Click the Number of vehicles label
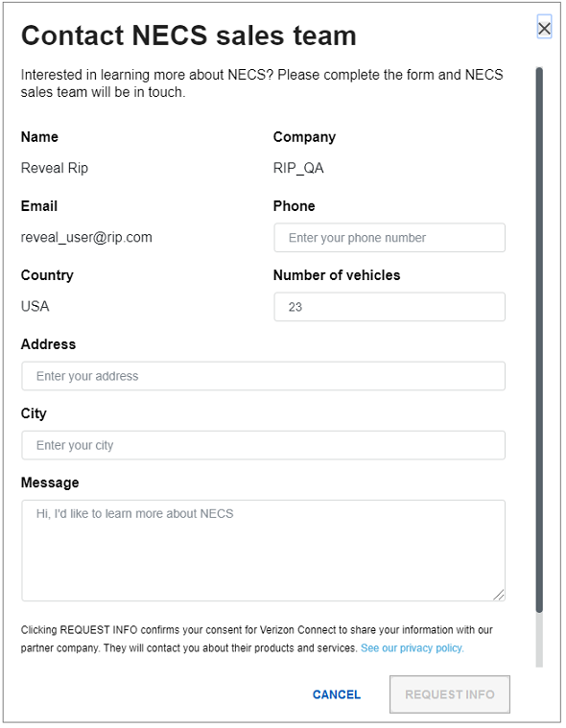Screen dimensions: 566x728 [337, 275]
